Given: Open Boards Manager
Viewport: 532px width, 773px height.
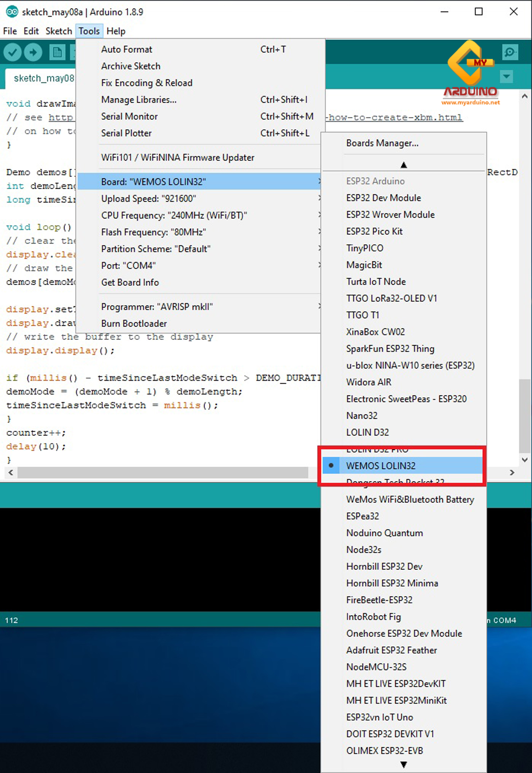Looking at the screenshot, I should pos(382,143).
